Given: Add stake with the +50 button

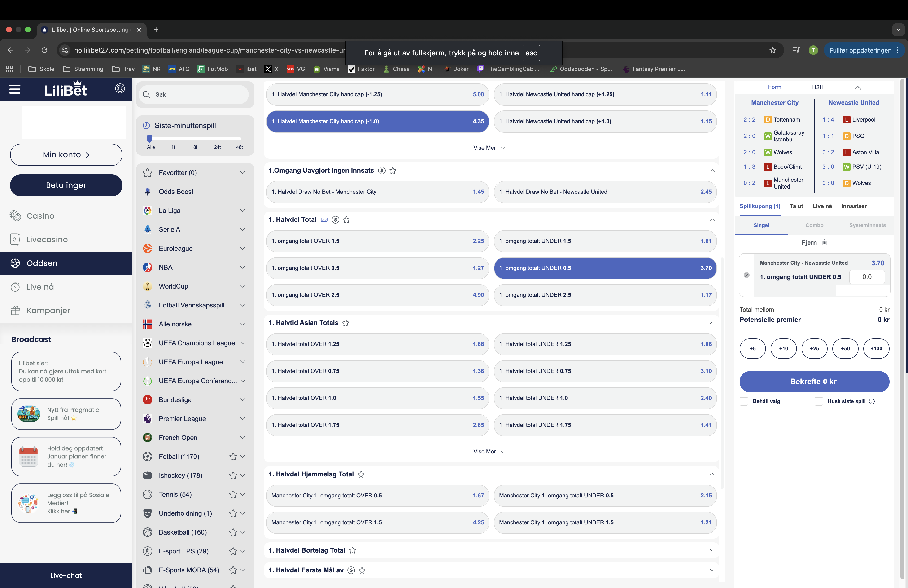Looking at the screenshot, I should tap(845, 348).
